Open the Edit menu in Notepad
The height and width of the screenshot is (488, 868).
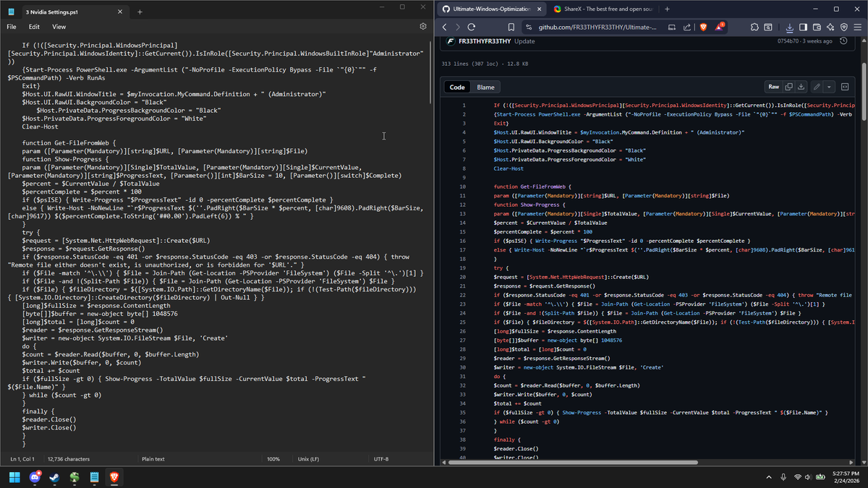coord(34,27)
